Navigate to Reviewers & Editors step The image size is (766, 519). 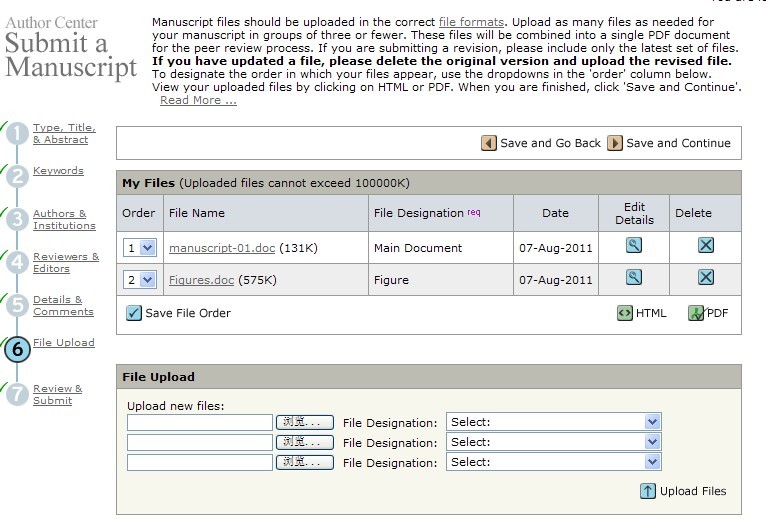point(65,262)
